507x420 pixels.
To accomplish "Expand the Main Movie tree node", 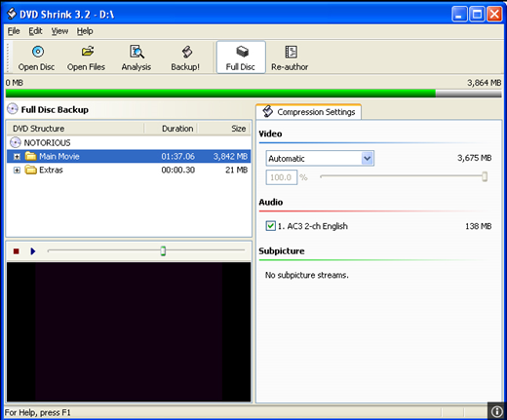I will (17, 157).
